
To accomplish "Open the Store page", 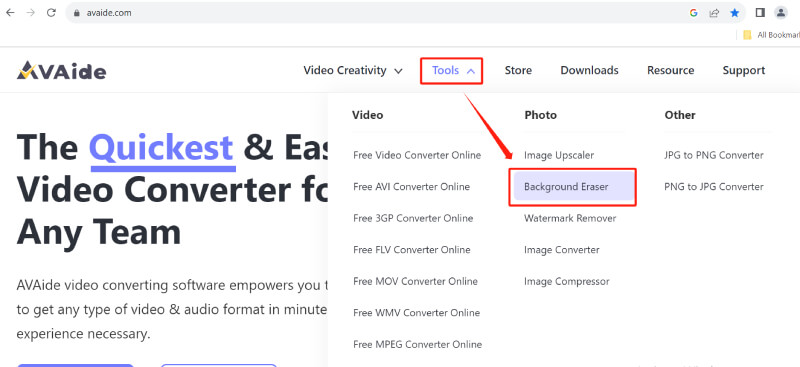I will [518, 70].
